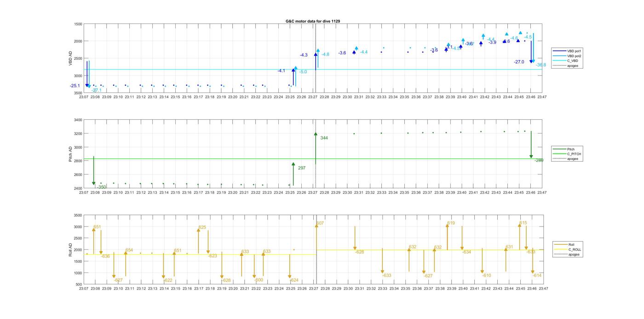
Task: Click the '-27.1' VBD data label
Action: tap(97, 90)
